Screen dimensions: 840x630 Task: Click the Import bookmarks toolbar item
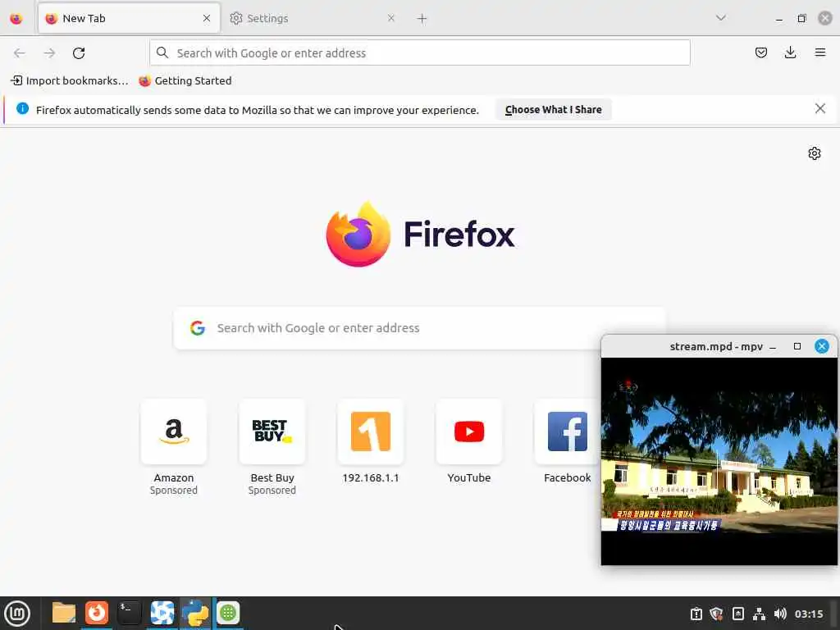coord(70,81)
